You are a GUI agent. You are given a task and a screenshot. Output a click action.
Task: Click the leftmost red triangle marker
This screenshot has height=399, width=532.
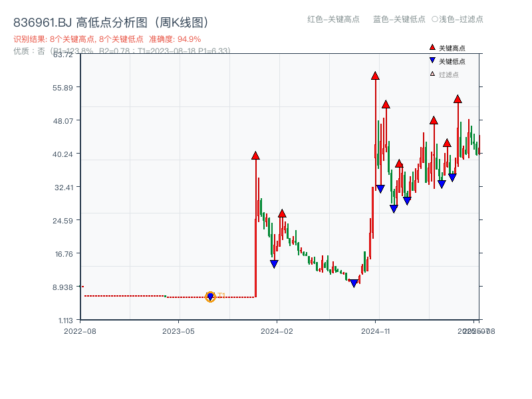coord(255,156)
